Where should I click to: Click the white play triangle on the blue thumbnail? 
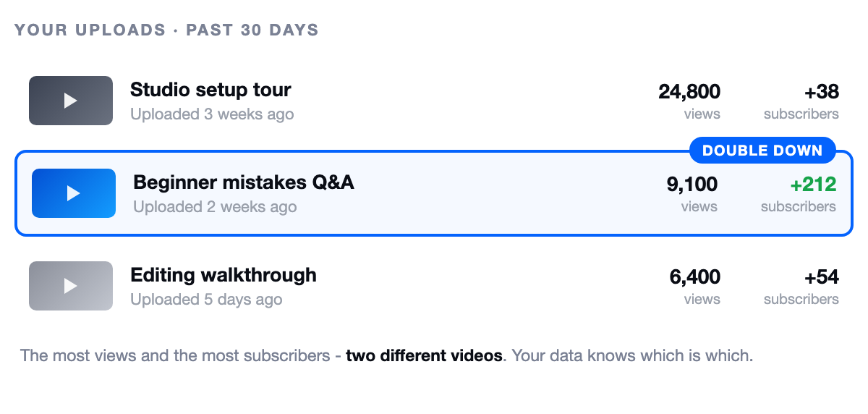74,193
